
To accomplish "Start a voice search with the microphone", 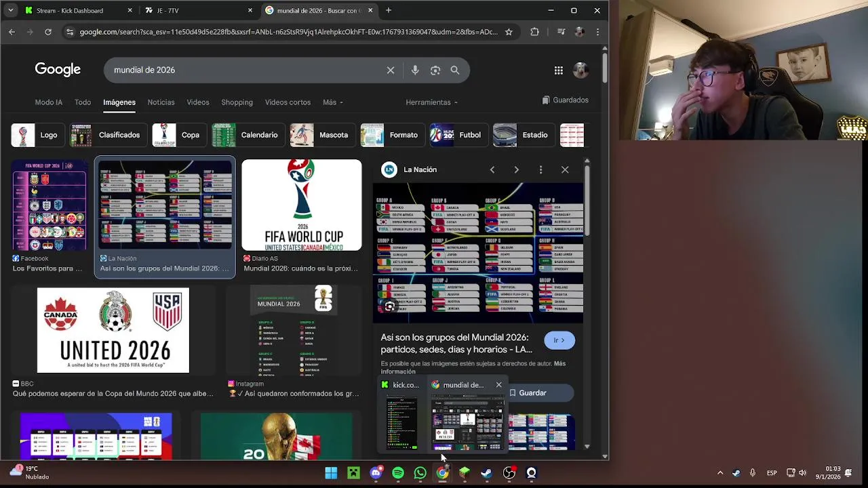I will 415,70.
